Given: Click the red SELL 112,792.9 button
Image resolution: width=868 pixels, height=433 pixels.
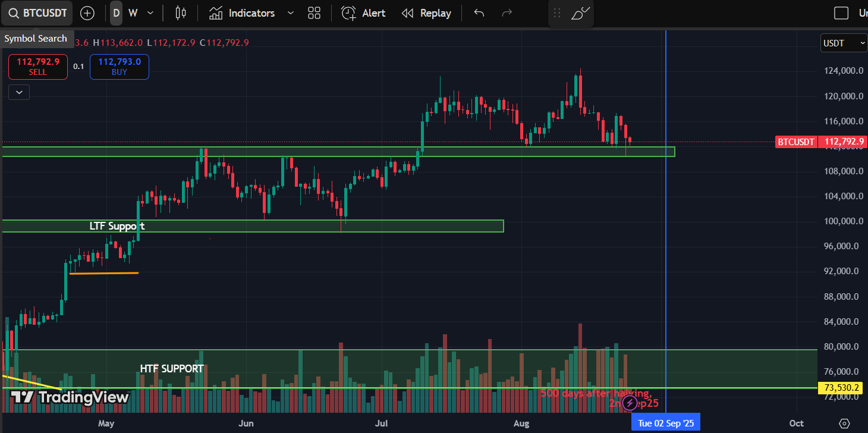Looking at the screenshot, I should click(38, 67).
